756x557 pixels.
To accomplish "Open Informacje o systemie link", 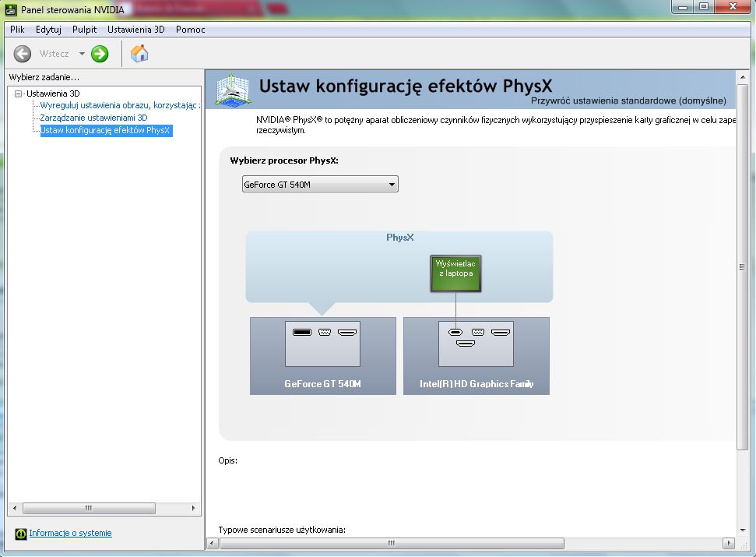I will point(70,533).
